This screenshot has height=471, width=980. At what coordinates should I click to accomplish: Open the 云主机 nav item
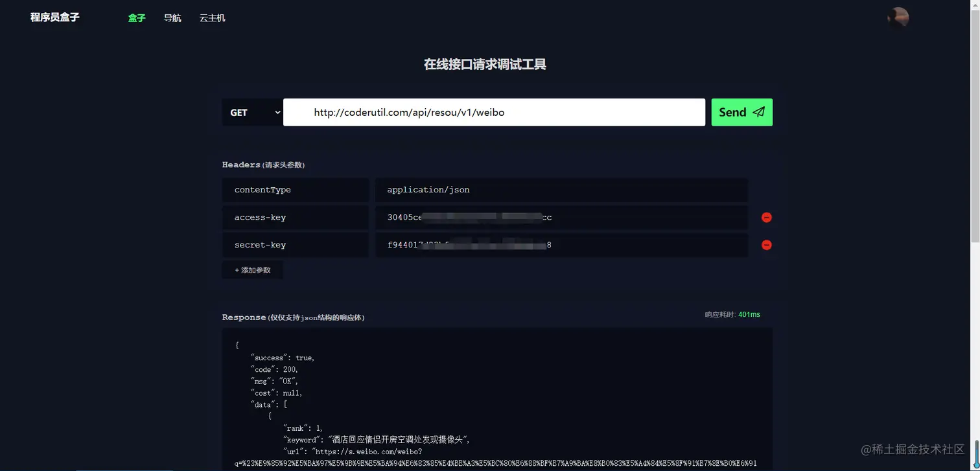click(x=213, y=18)
